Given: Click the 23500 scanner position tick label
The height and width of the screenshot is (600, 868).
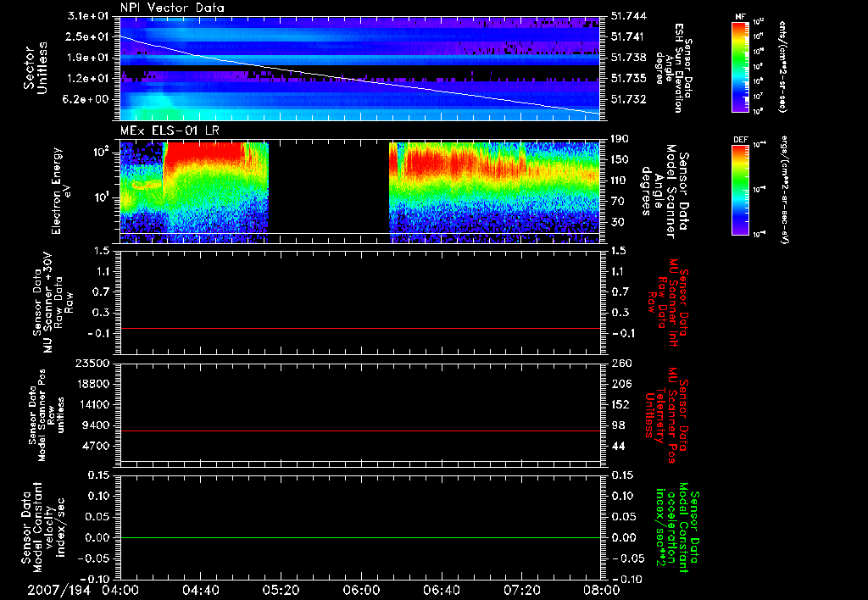Looking at the screenshot, I should 92,364.
